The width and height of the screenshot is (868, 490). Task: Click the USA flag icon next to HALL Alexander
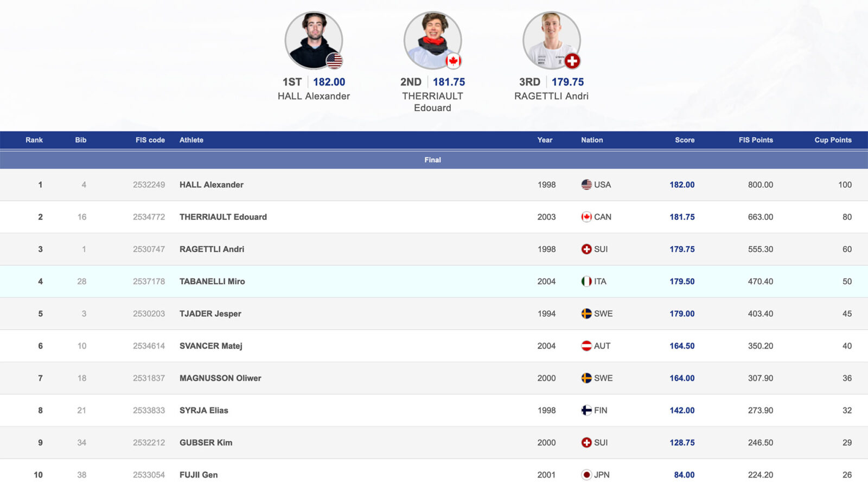point(585,184)
